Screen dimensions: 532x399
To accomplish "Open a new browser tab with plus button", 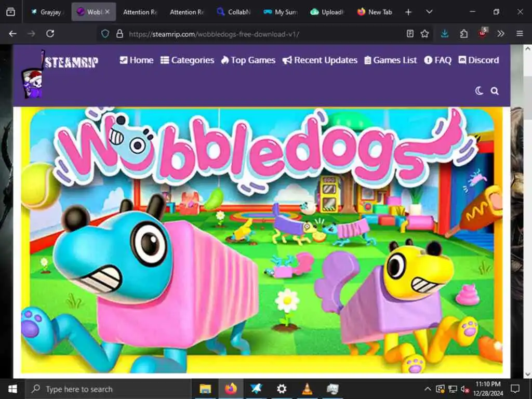I will tap(408, 12).
